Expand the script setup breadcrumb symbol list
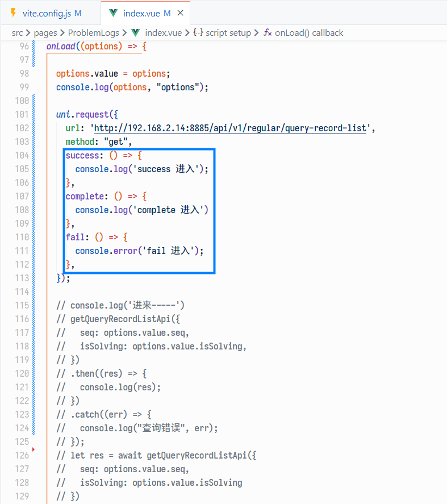Screen dimensions: 447x504 (228, 33)
